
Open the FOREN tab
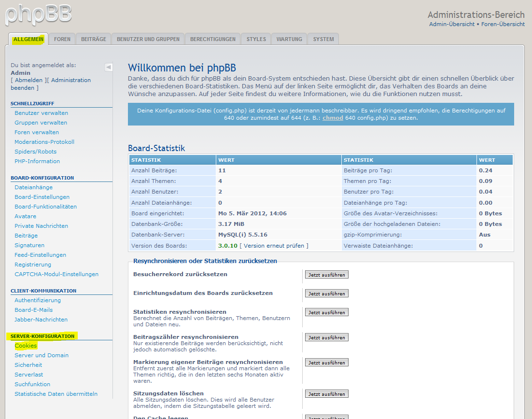tap(62, 39)
